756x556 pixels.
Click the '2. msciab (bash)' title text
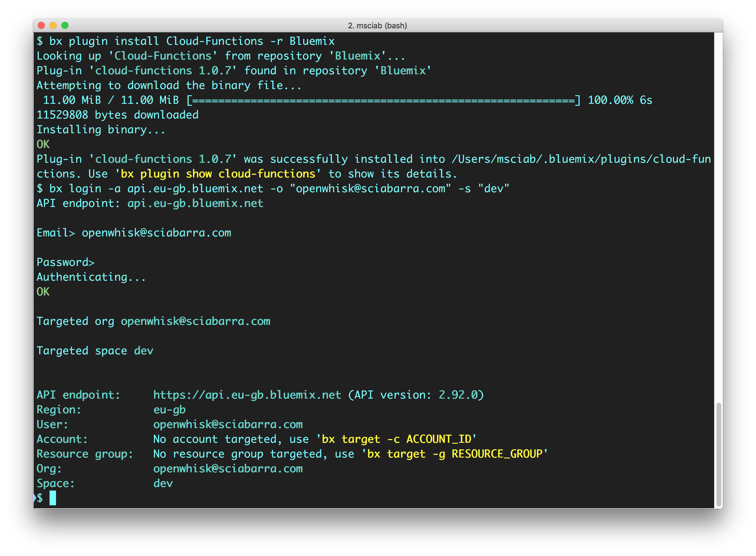pyautogui.click(x=377, y=25)
